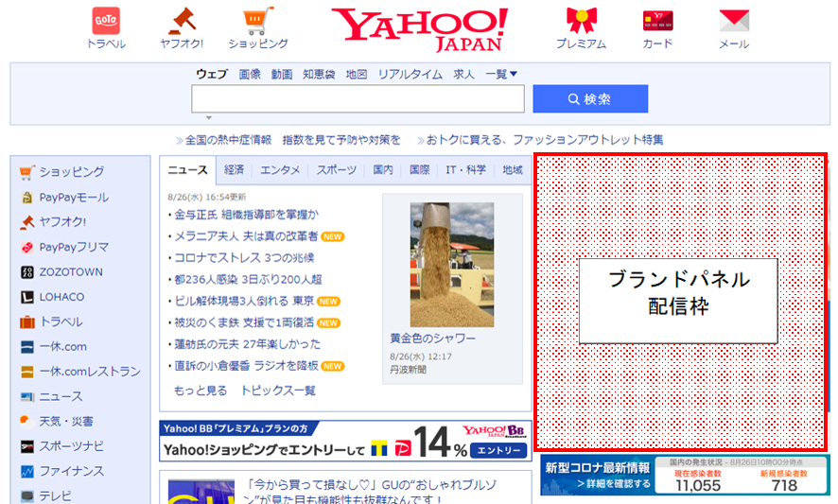Viewport: 838px width, 504px height.
Task: Switch to the 地域 news tab
Action: pos(512,170)
